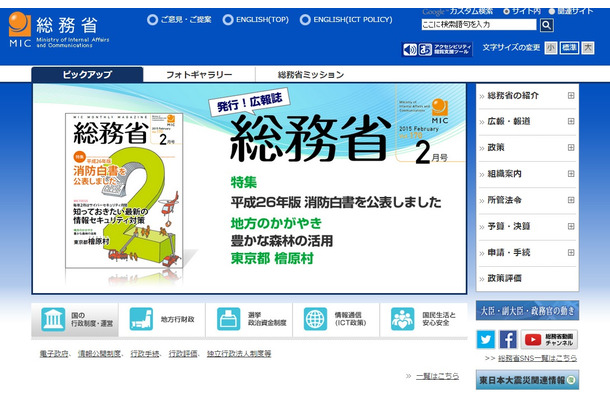Open 所管法令 menu item
Viewport: 610px width, 400px height.
pyautogui.click(x=505, y=200)
